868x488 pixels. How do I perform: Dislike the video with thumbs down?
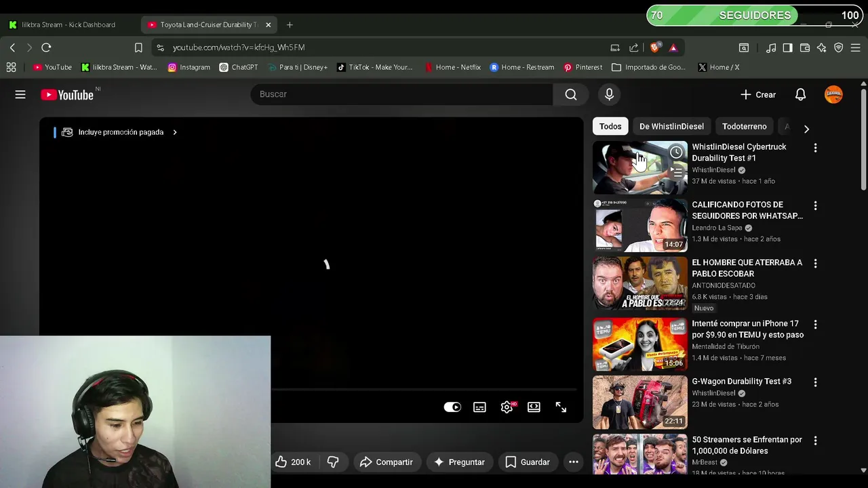(x=333, y=462)
